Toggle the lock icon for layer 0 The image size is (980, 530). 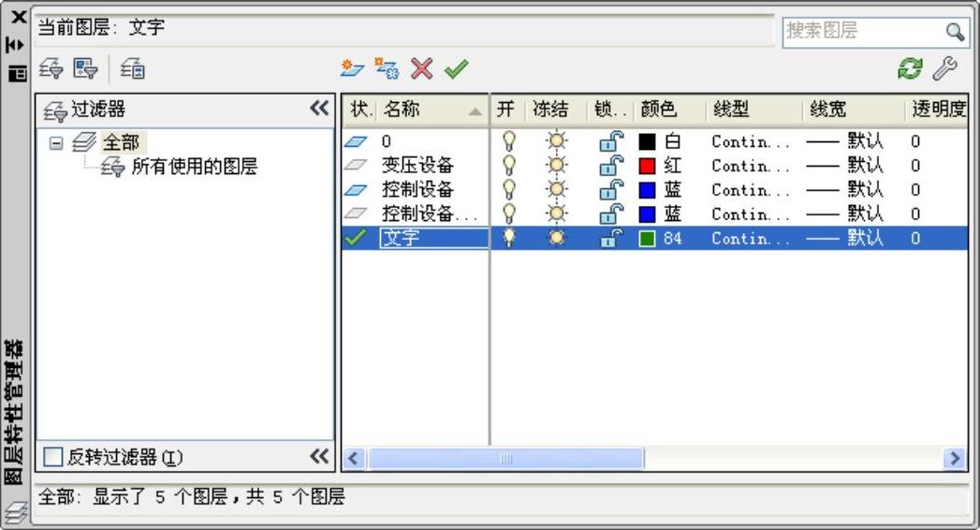pos(610,142)
